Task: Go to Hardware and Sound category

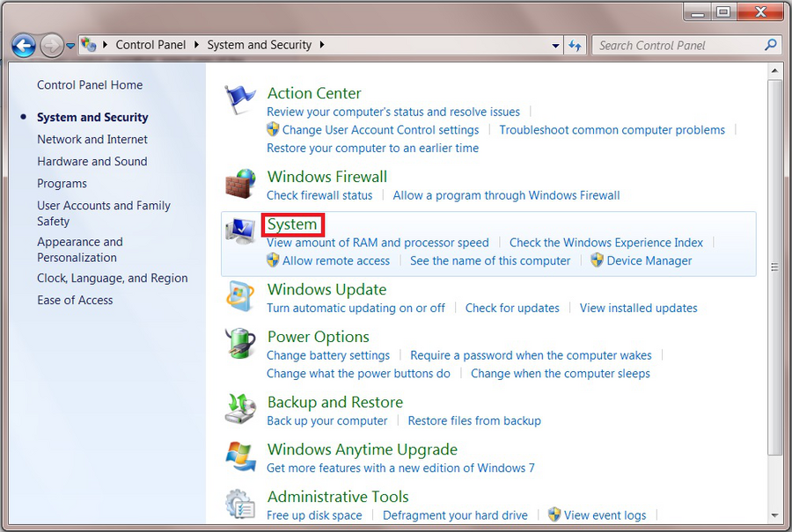Action: [92, 161]
